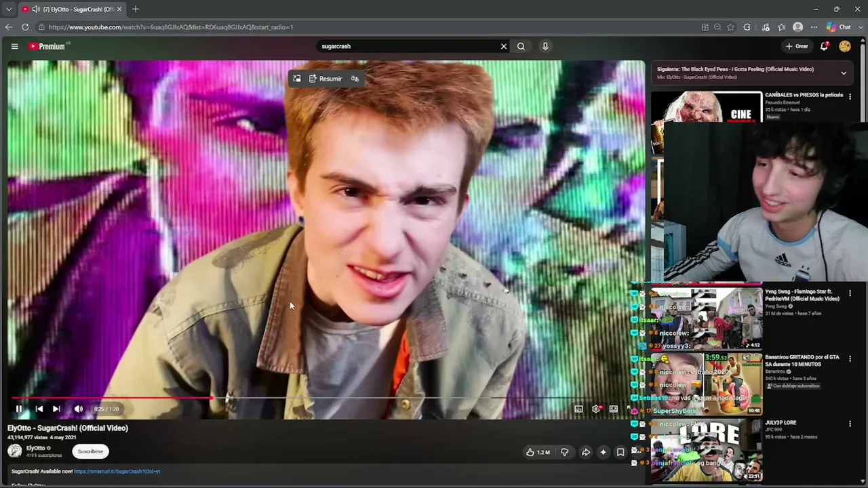This screenshot has width=868, height=488.
Task: Switch the player to theater mode
Action: (x=614, y=409)
